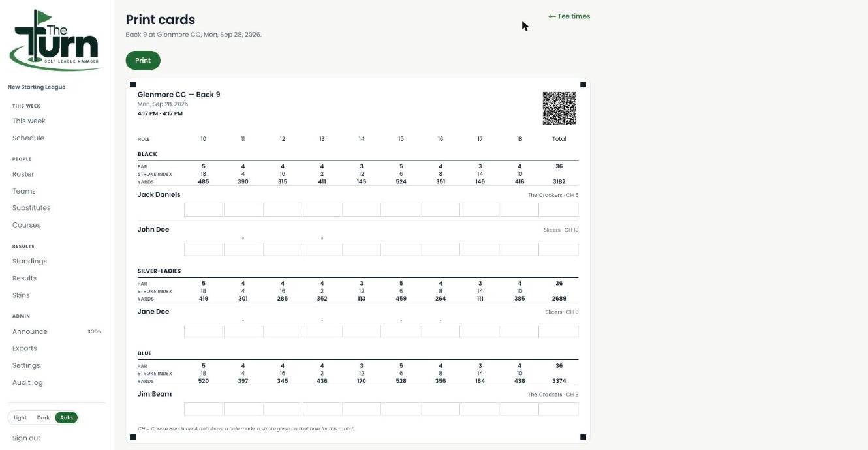Open the Exports page
The width and height of the screenshot is (868, 450).
[x=24, y=348]
